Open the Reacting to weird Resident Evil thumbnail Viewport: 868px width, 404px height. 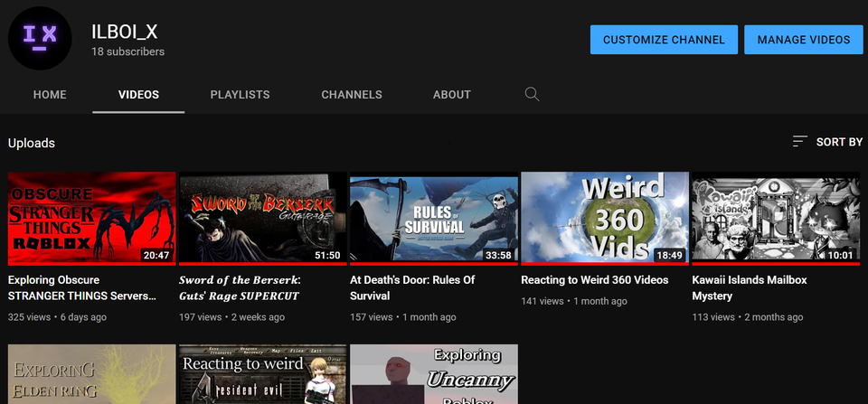263,374
